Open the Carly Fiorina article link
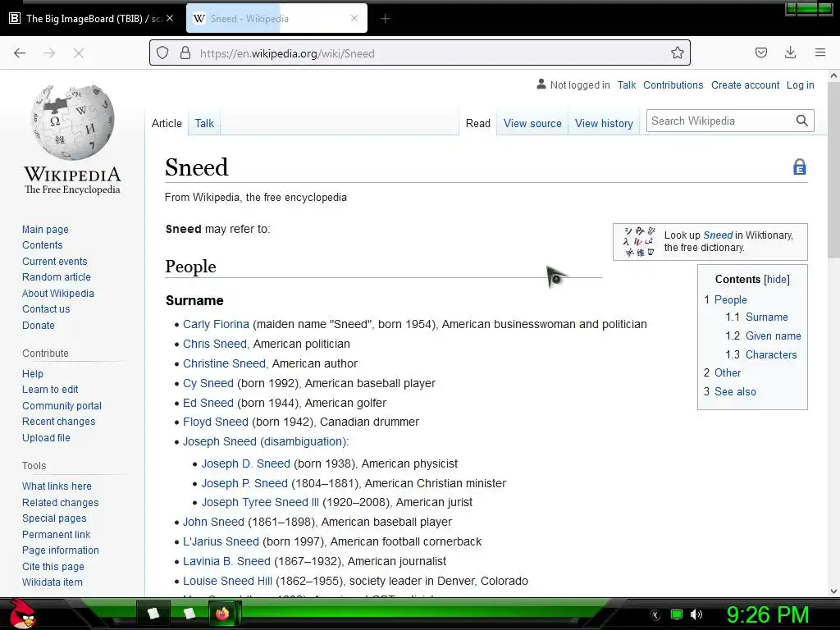840x630 pixels. click(216, 324)
